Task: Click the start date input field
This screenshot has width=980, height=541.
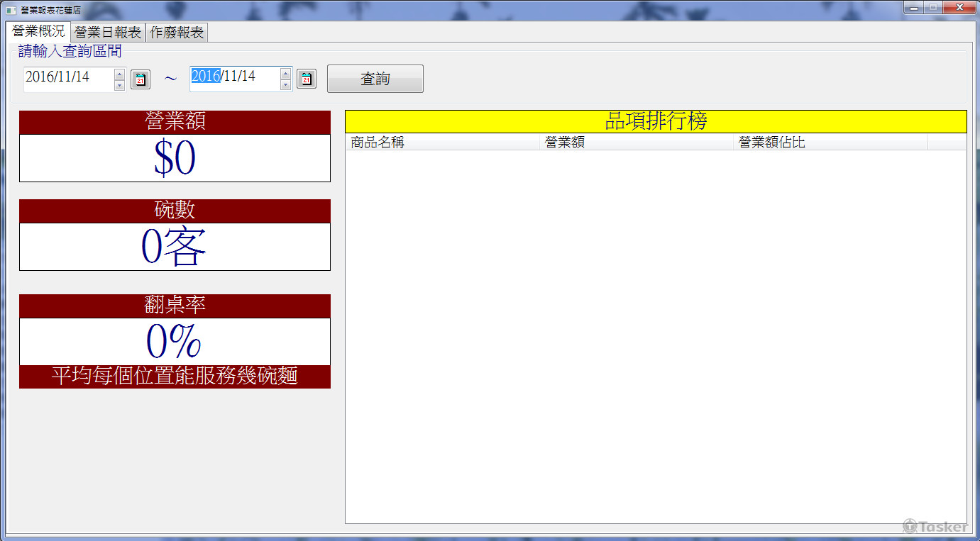Action: [x=67, y=78]
